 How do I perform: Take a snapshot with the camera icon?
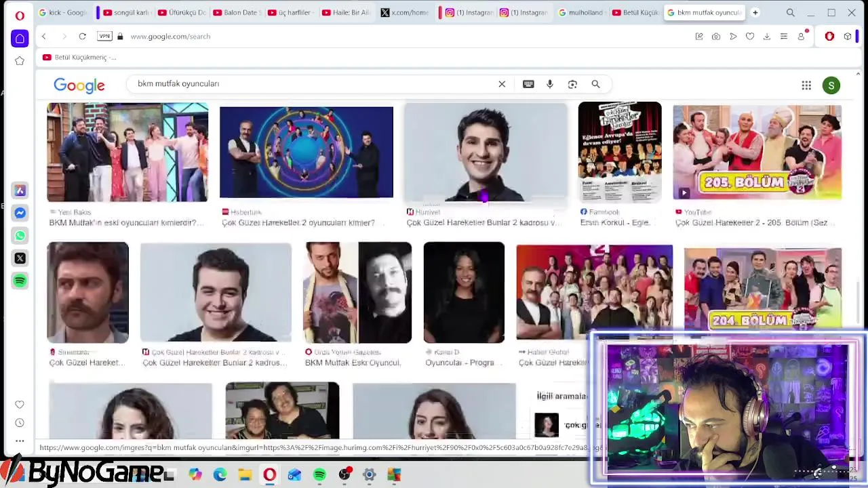click(716, 36)
